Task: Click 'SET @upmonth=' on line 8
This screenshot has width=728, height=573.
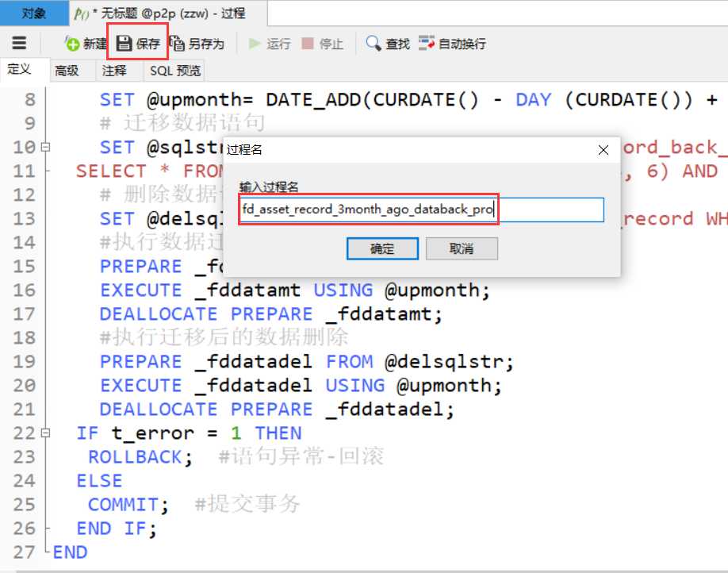Action: pos(177,99)
